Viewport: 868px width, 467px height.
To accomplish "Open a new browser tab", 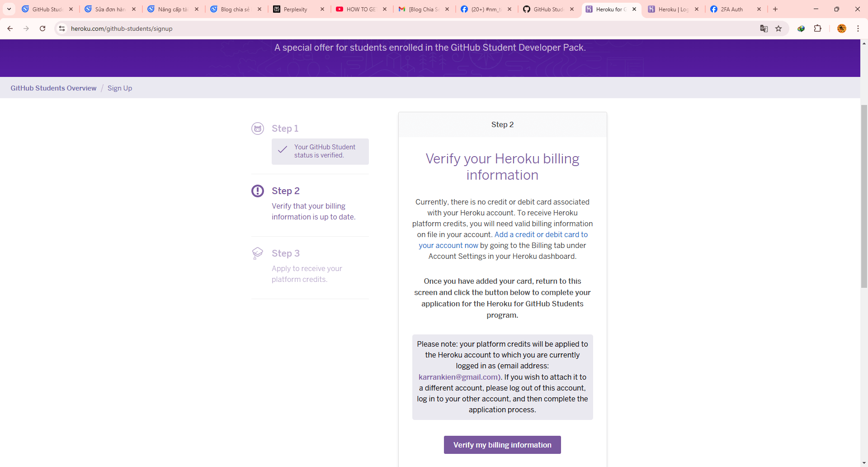I will point(775,9).
